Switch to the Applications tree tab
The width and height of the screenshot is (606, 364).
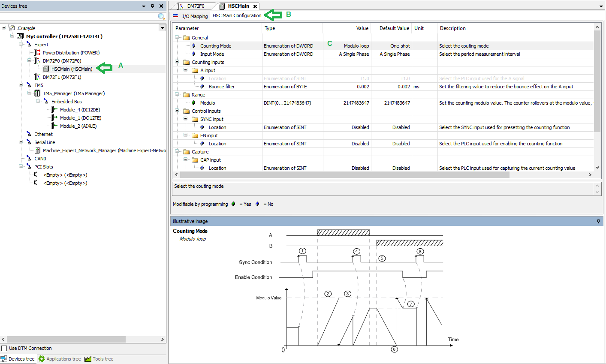[x=60, y=359]
